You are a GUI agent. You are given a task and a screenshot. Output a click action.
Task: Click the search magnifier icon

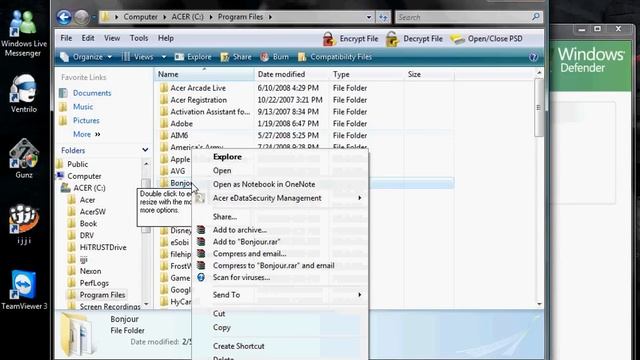point(536,17)
